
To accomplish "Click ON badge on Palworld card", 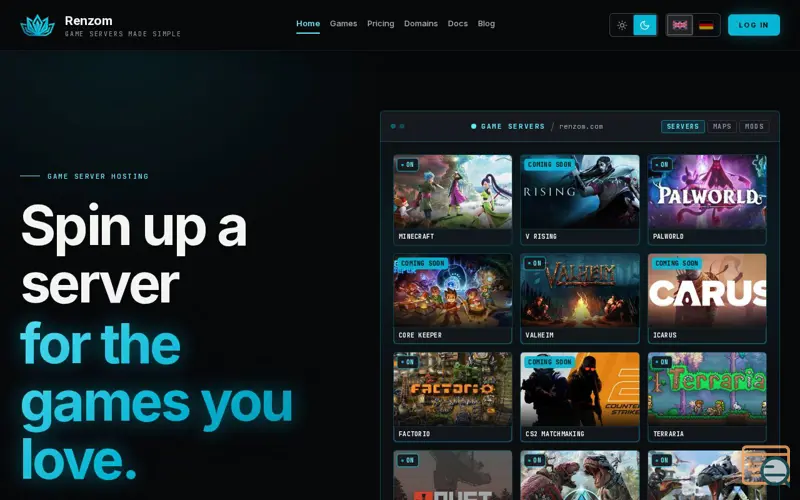I will click(x=662, y=165).
